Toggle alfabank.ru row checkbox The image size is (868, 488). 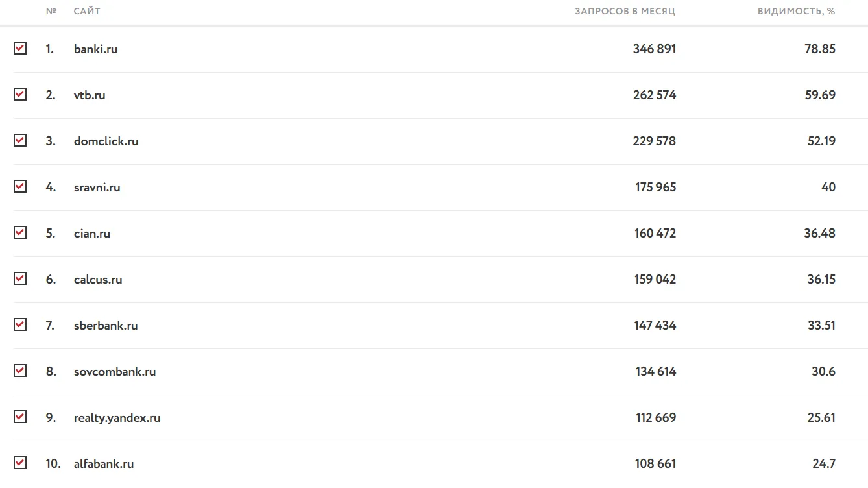point(20,463)
